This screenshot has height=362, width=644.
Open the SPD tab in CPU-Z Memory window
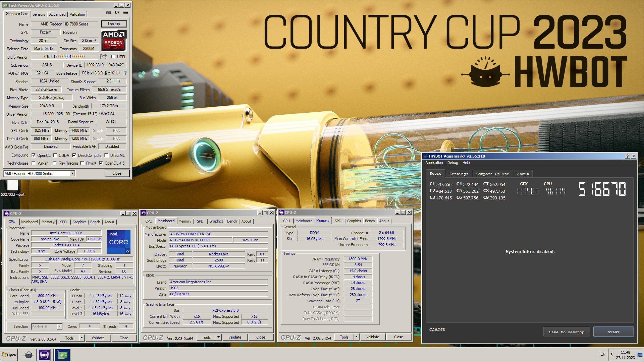coord(338,221)
